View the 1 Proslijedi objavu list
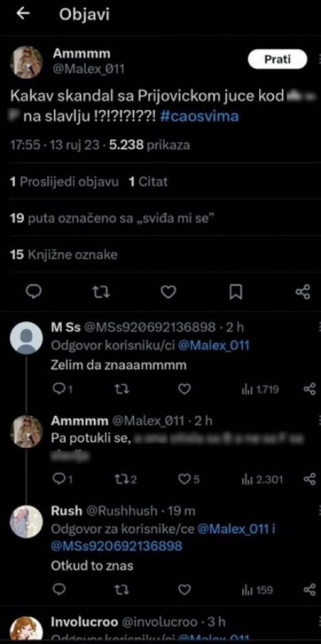 64,182
